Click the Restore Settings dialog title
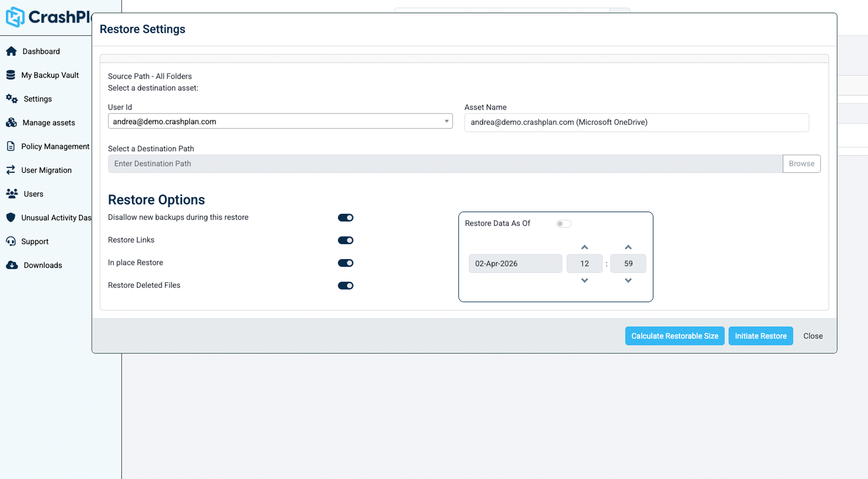 (x=142, y=29)
